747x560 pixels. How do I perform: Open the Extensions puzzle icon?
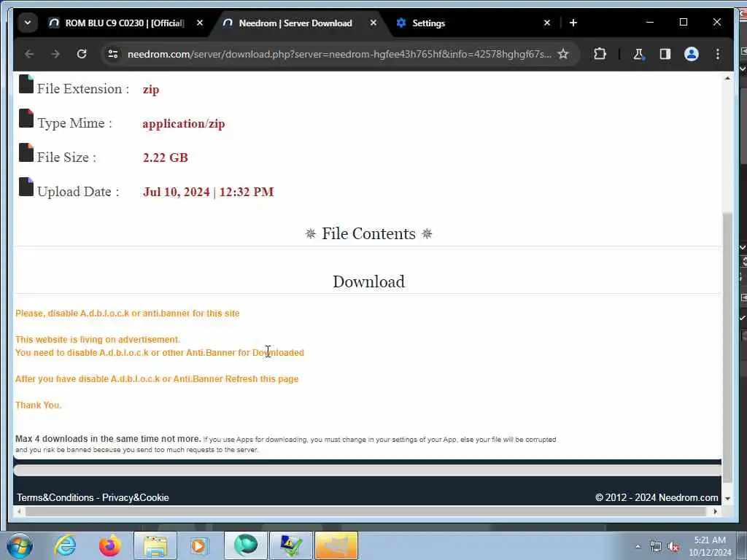click(600, 54)
